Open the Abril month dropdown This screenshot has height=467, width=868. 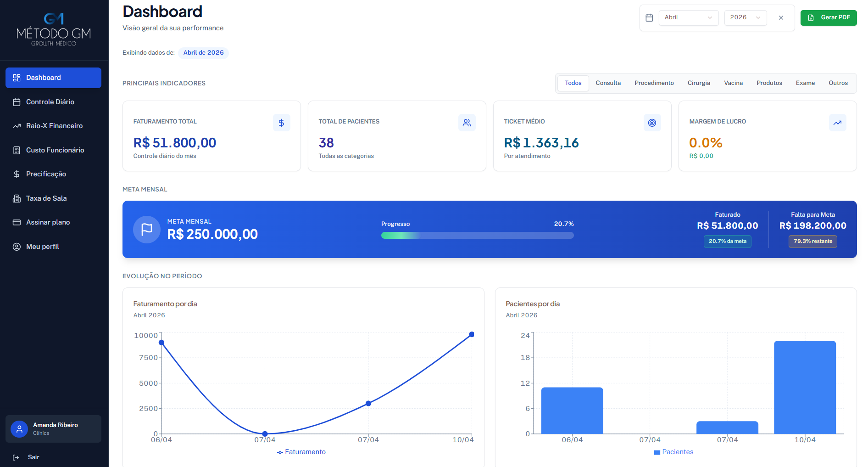point(688,17)
